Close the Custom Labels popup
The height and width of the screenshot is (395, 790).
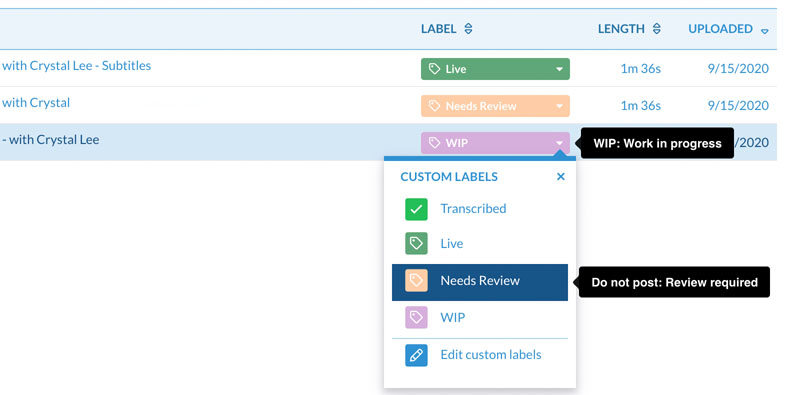[561, 177]
